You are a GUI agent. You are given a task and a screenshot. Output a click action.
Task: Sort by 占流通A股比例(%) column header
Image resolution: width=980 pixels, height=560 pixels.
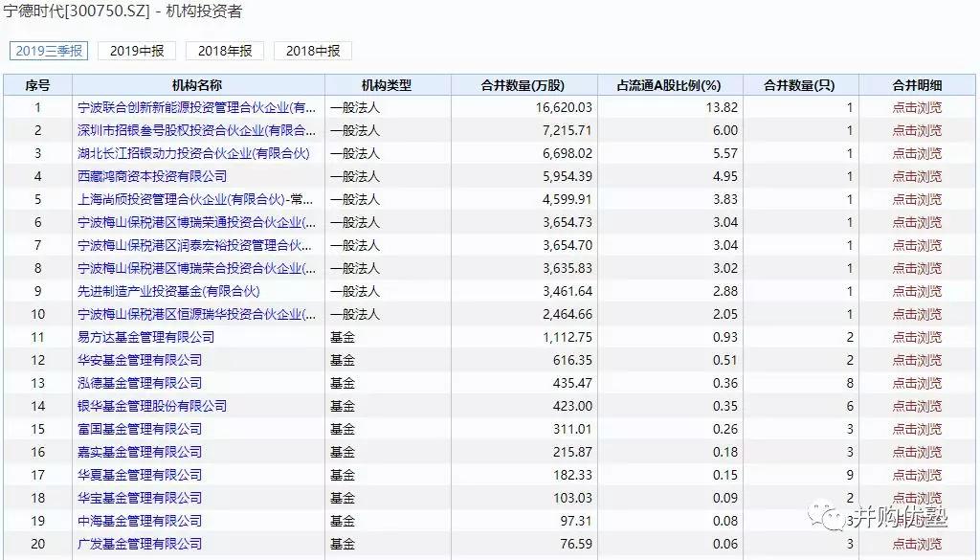tap(669, 85)
